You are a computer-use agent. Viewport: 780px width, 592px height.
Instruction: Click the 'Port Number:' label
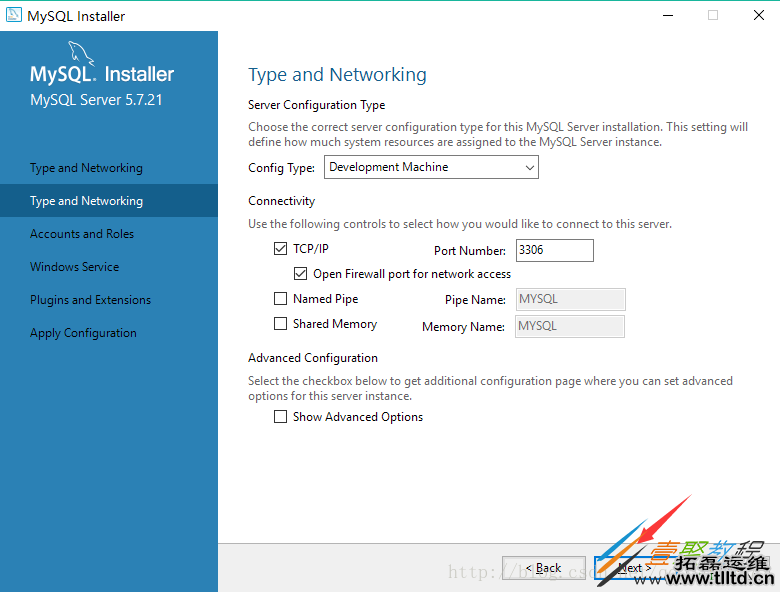(x=470, y=251)
